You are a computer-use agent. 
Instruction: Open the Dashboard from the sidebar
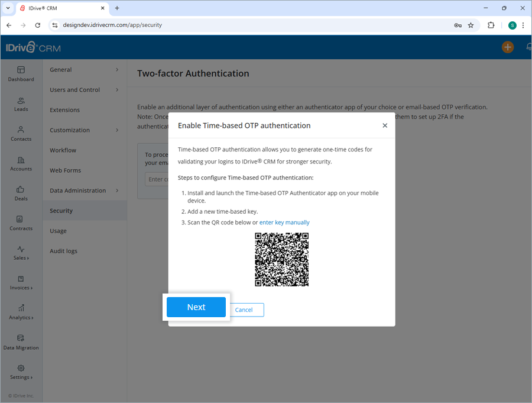[x=21, y=75]
